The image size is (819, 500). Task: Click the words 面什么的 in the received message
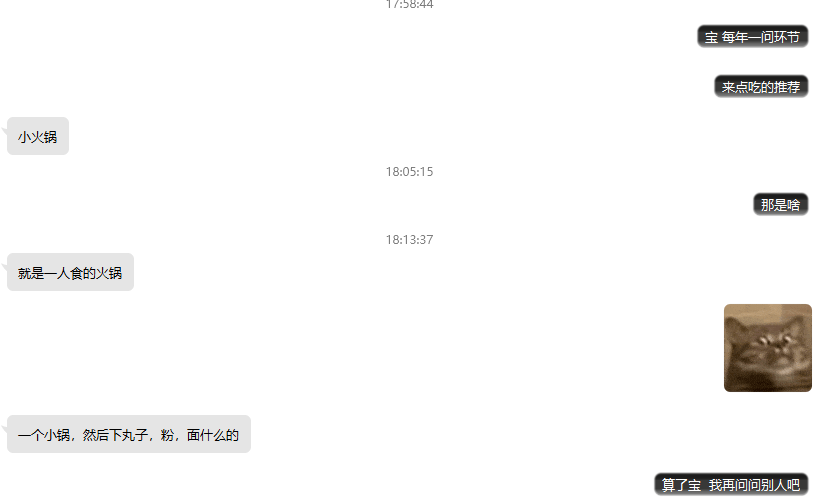click(213, 435)
